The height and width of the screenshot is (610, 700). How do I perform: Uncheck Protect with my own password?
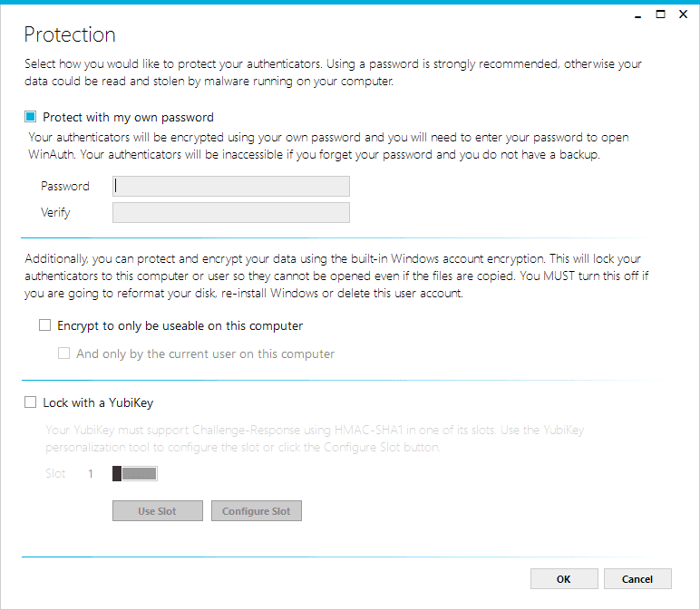point(30,117)
